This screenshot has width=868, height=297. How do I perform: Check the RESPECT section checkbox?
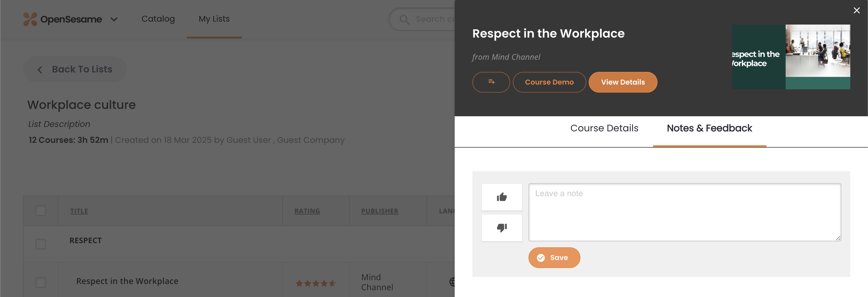click(41, 244)
